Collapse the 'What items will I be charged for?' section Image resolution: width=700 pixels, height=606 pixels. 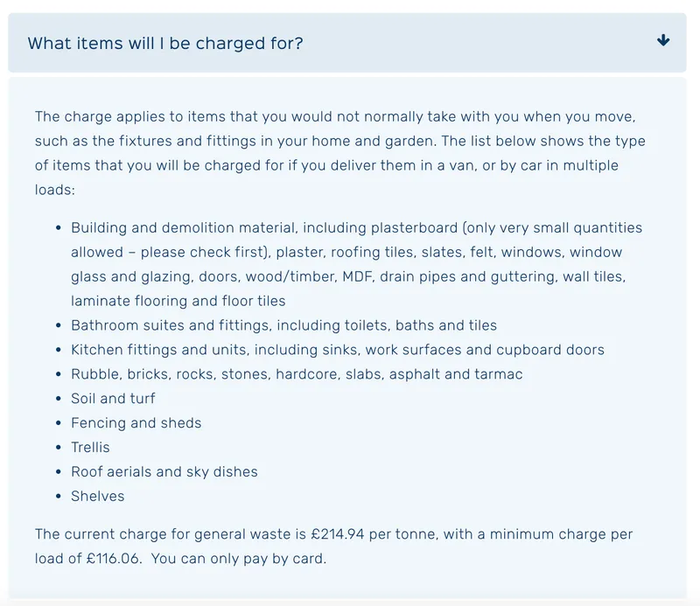tap(346, 43)
